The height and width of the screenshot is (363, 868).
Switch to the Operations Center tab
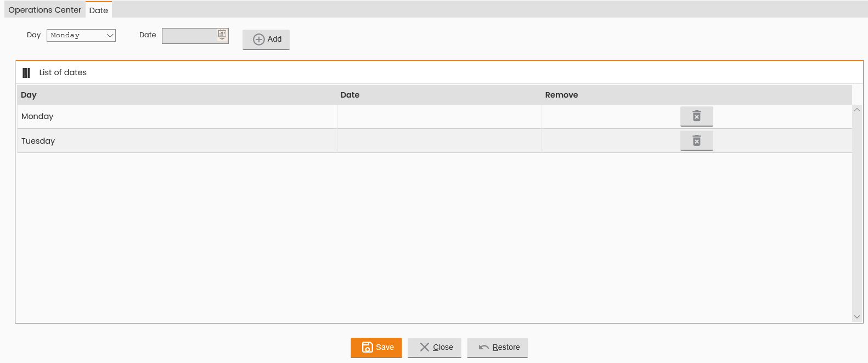(x=45, y=10)
